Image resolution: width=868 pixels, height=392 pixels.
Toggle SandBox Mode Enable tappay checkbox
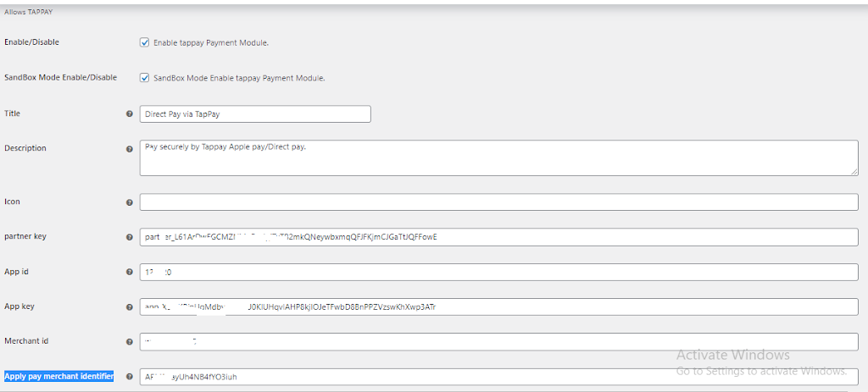click(x=144, y=78)
